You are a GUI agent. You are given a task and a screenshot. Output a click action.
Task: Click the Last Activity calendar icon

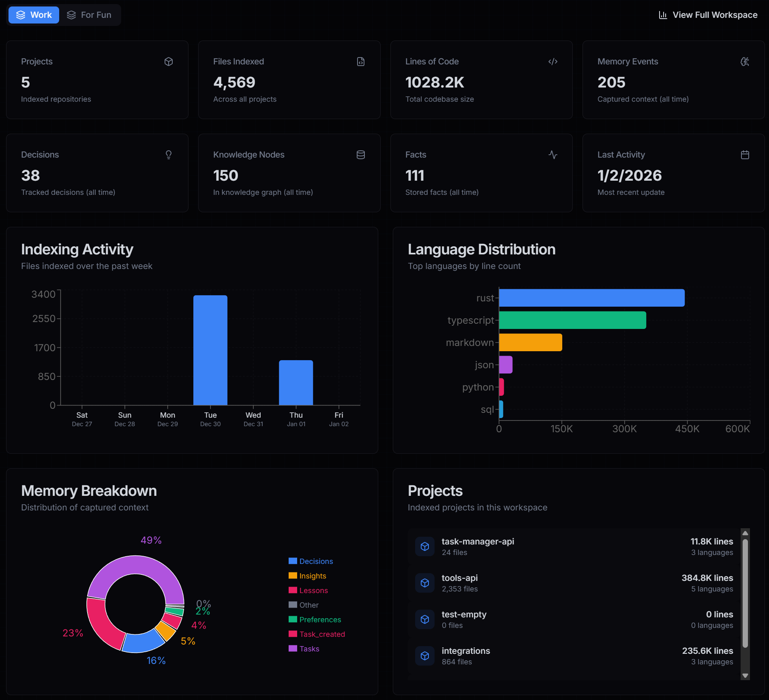tap(745, 154)
